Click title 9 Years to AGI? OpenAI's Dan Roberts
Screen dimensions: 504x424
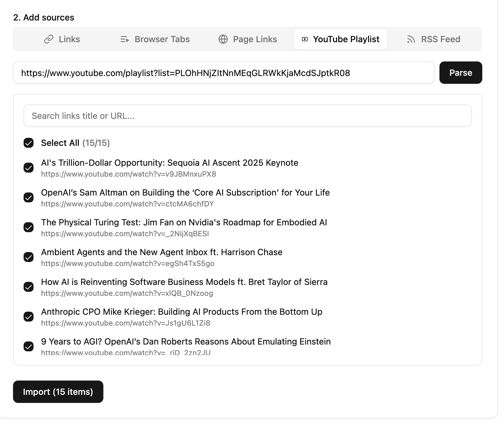186,341
